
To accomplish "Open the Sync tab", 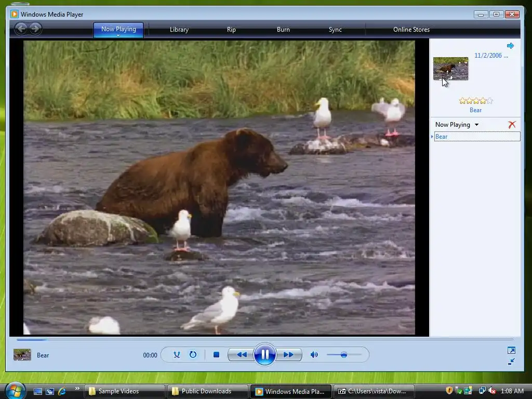I will click(335, 30).
